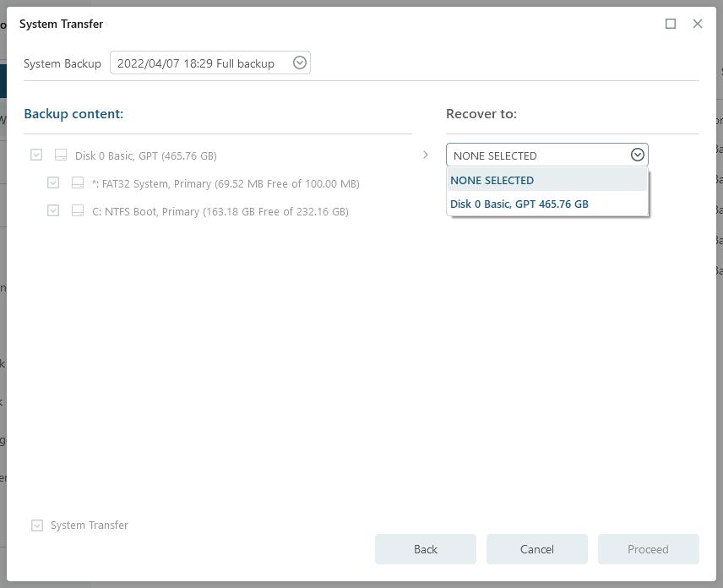
Task: Close the System Transfer dialog
Action: click(x=697, y=24)
